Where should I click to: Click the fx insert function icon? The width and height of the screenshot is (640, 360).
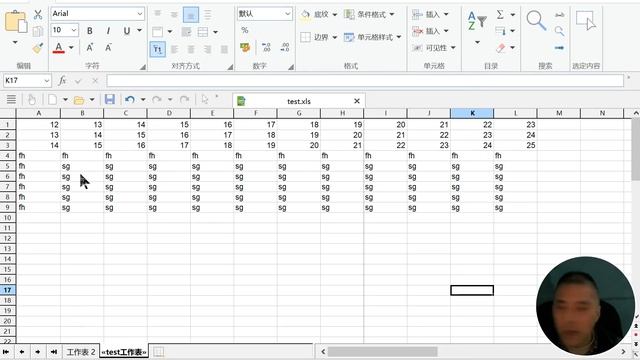click(62, 80)
